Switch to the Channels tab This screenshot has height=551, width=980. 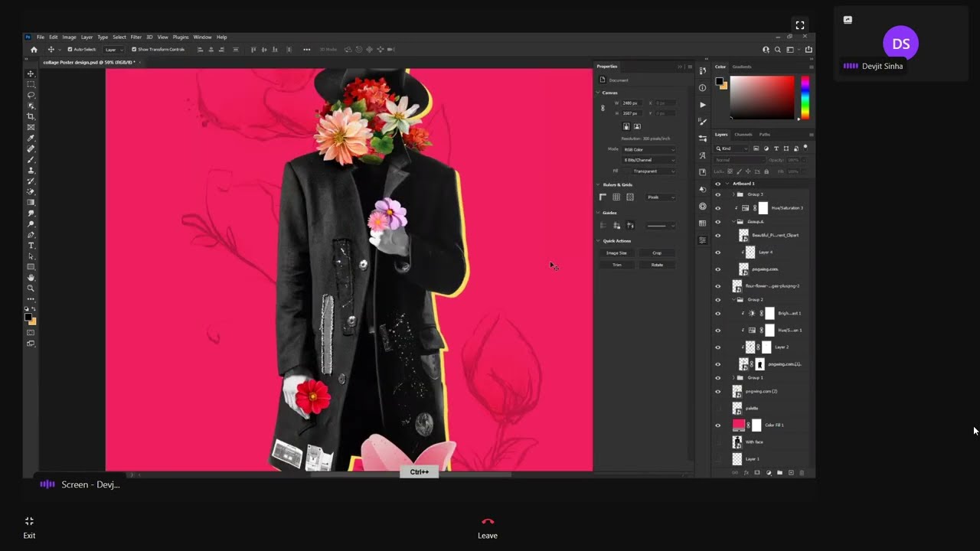pyautogui.click(x=743, y=135)
